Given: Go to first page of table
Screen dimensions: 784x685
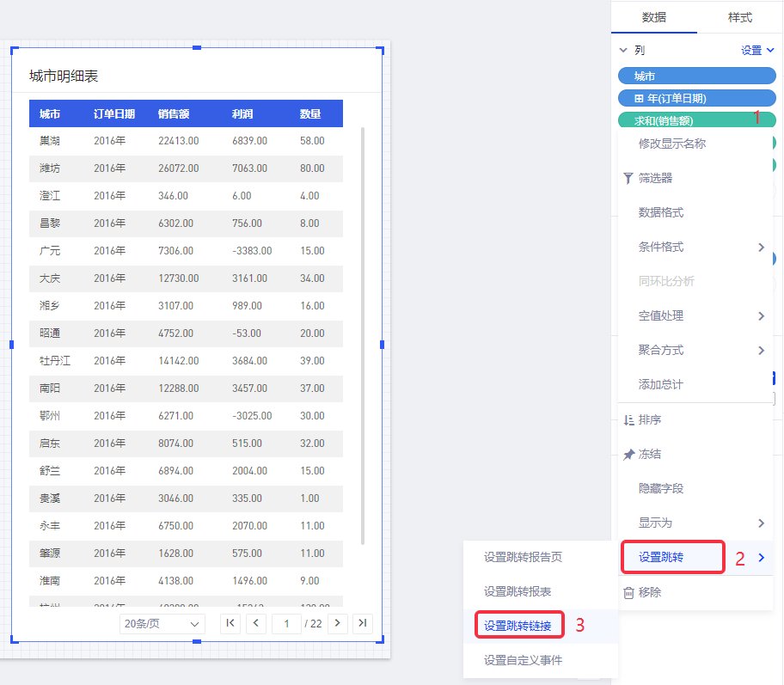Looking at the screenshot, I should click(x=230, y=623).
